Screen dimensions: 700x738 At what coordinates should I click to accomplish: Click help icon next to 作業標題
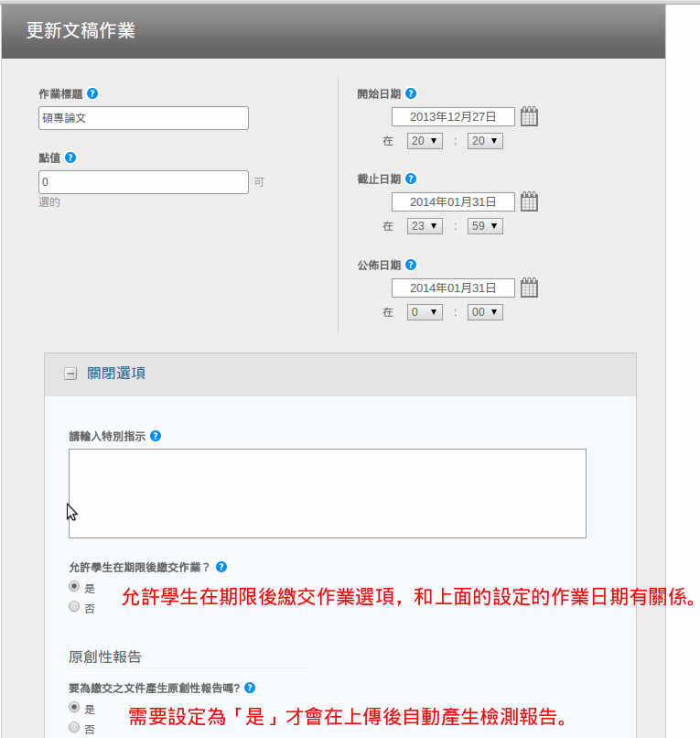tap(93, 93)
